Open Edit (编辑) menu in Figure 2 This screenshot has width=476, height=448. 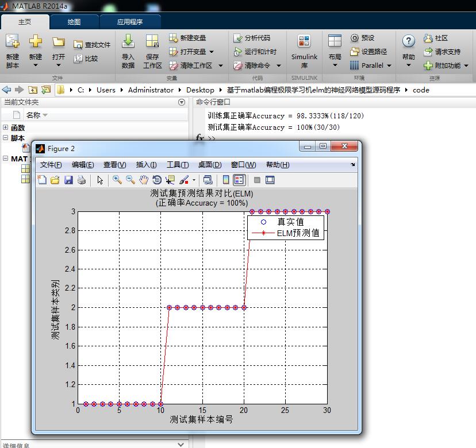point(83,165)
